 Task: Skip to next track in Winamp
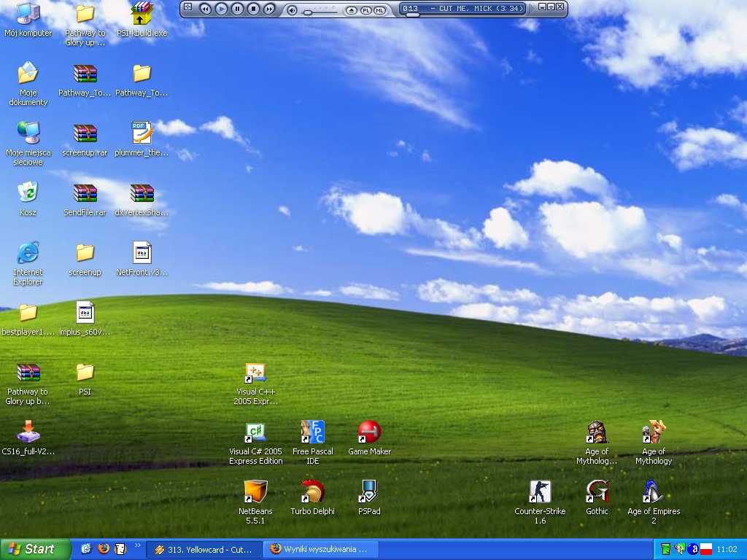269,9
